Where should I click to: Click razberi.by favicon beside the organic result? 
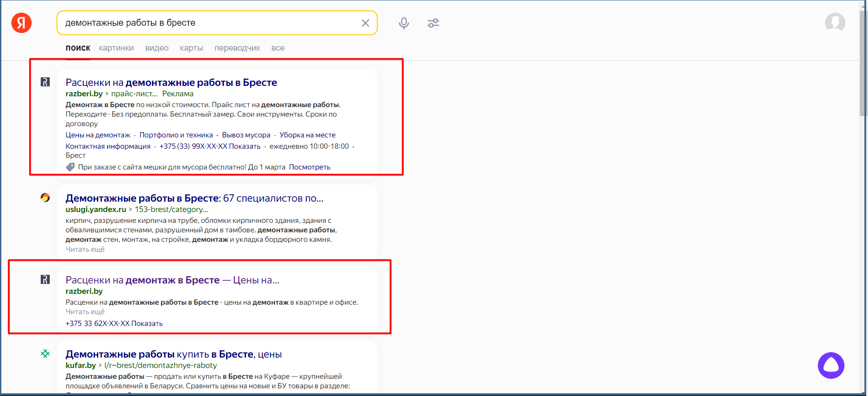tap(45, 279)
